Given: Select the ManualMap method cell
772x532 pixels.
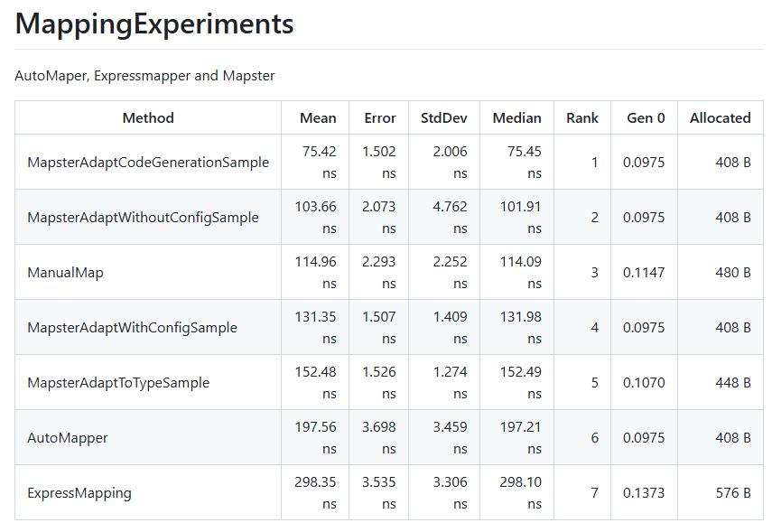Looking at the screenshot, I should point(65,273).
